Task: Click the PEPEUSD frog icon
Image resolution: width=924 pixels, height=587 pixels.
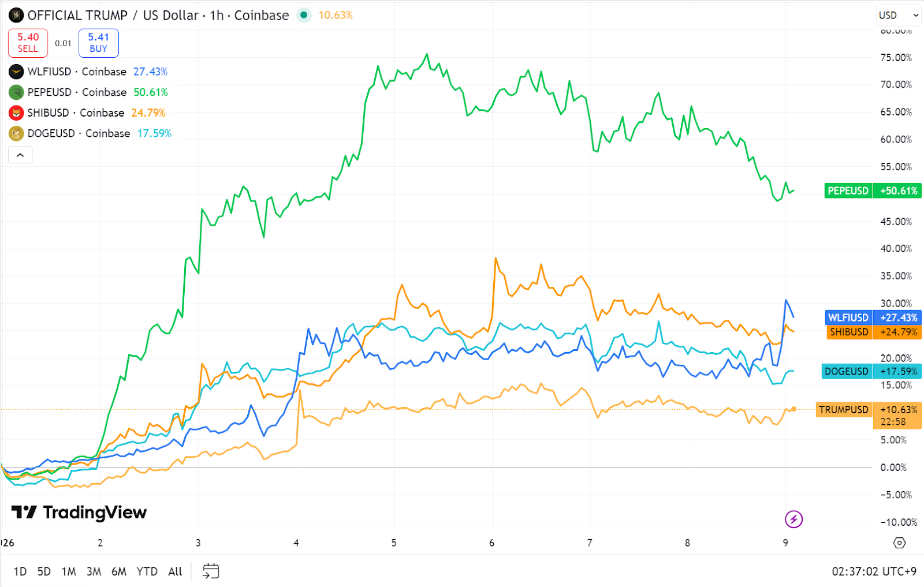Action: click(x=16, y=92)
